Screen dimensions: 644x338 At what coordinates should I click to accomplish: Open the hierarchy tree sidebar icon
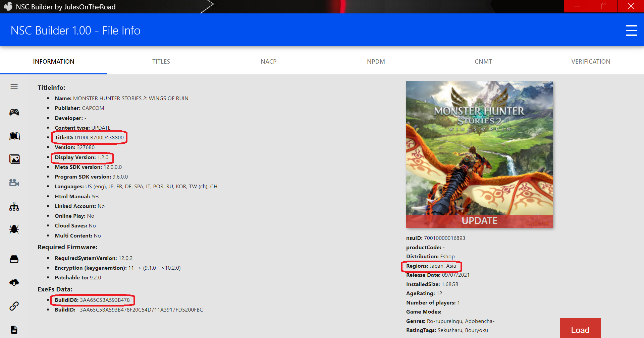click(14, 206)
